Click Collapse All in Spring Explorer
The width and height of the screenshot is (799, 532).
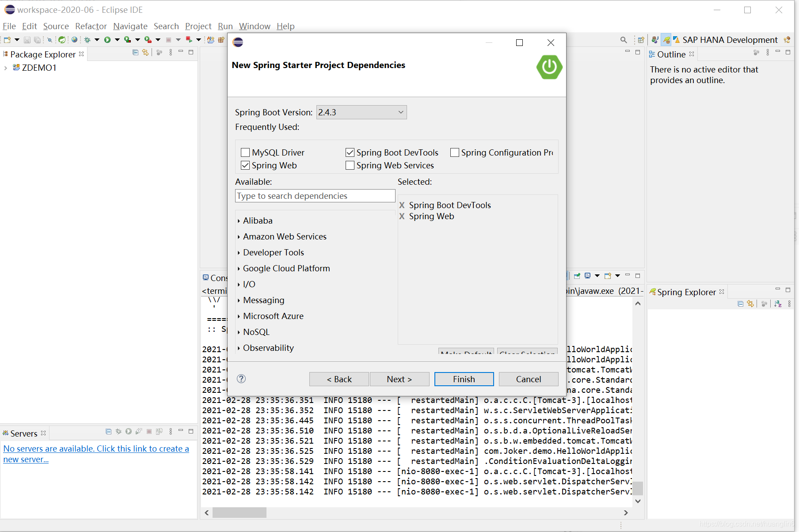tap(740, 304)
